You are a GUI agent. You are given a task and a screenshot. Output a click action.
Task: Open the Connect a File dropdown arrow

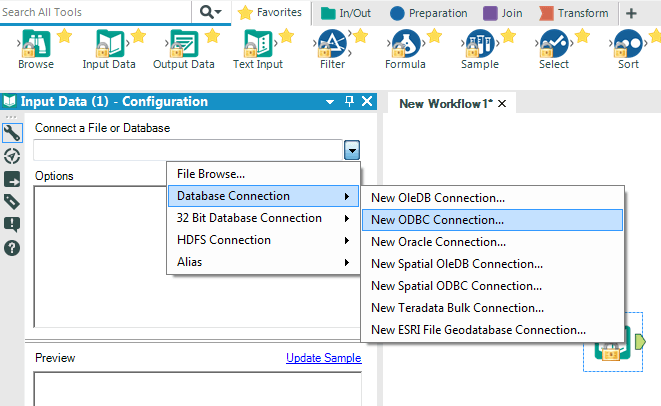352,150
